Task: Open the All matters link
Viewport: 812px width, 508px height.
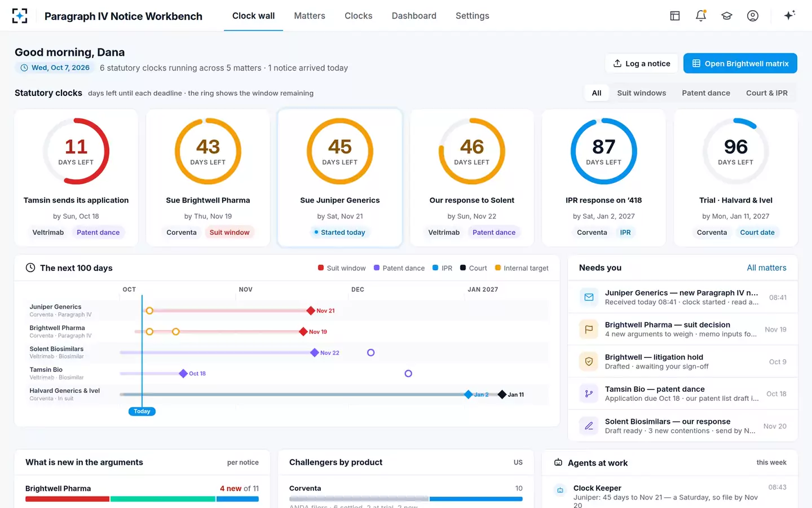Action: pyautogui.click(x=766, y=268)
